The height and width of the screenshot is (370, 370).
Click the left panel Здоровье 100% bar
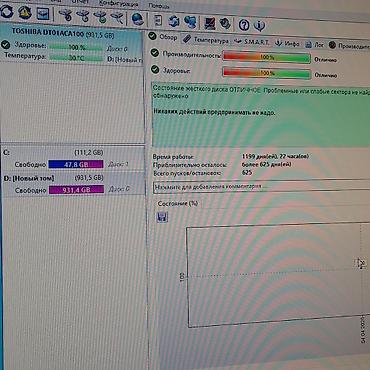pos(76,47)
